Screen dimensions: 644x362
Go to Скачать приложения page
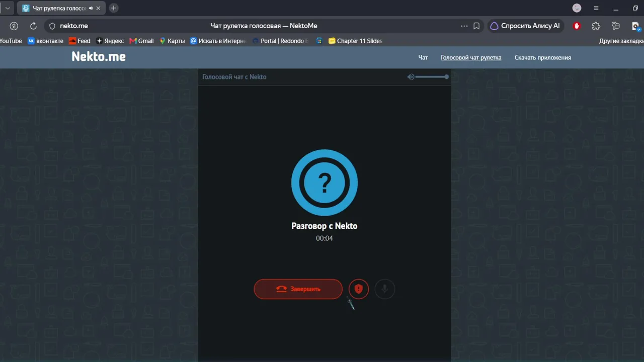click(542, 57)
